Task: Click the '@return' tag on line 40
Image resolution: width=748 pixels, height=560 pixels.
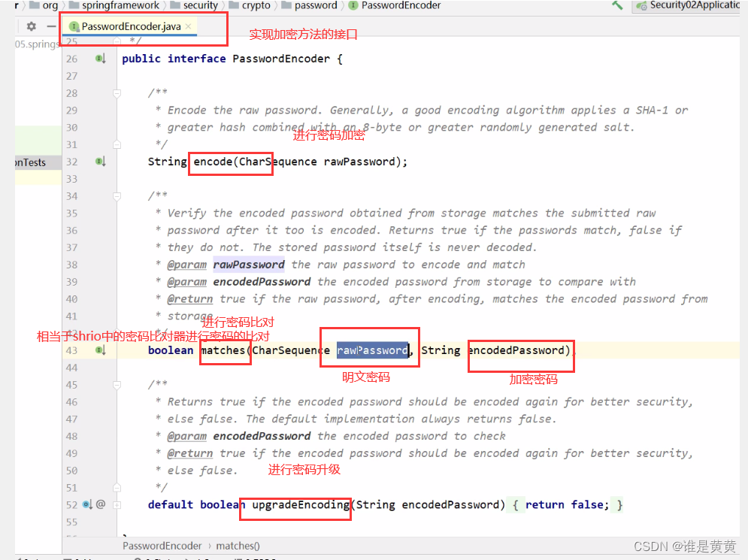Action: [x=190, y=299]
